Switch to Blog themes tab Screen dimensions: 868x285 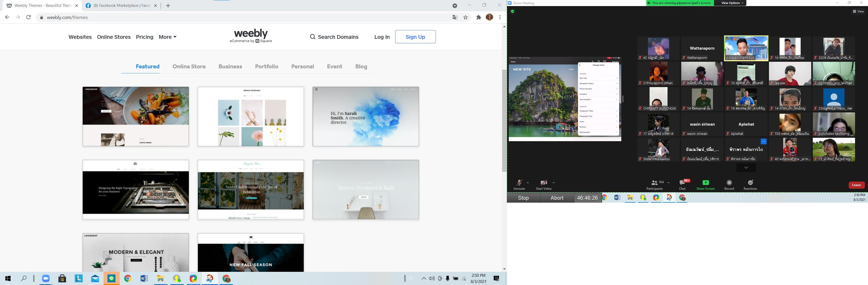click(361, 66)
